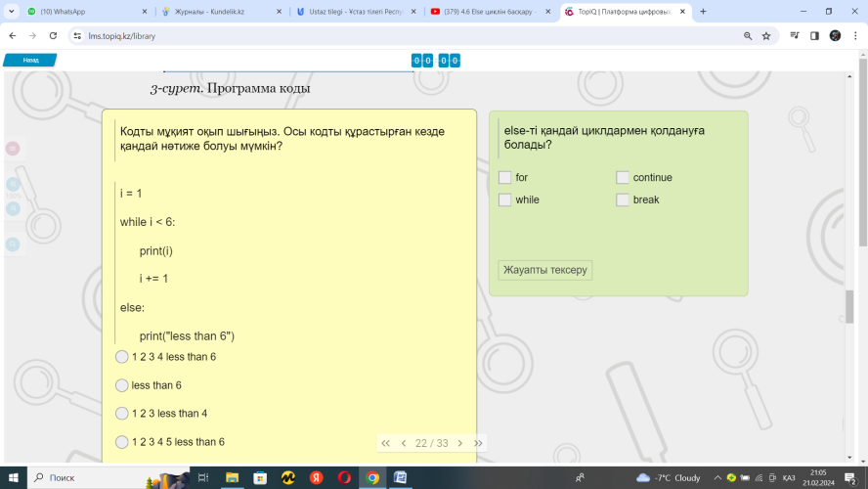Open the media control icon
This screenshot has height=489, width=868.
pos(795,35)
